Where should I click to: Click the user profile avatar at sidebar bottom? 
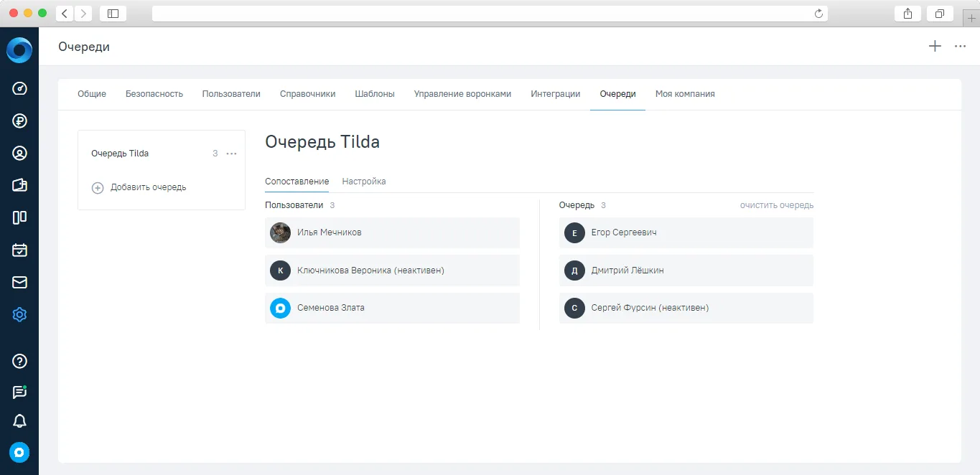click(19, 453)
